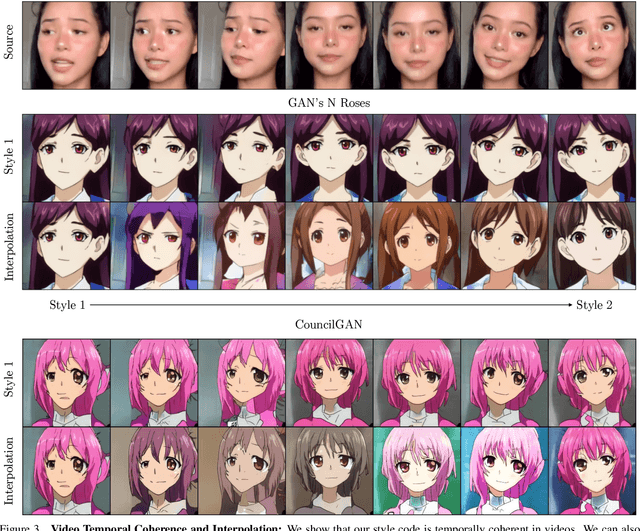Click CouncilGAN "Interpolation" row label
Viewport: 640px width, 531px height.
click(9, 471)
